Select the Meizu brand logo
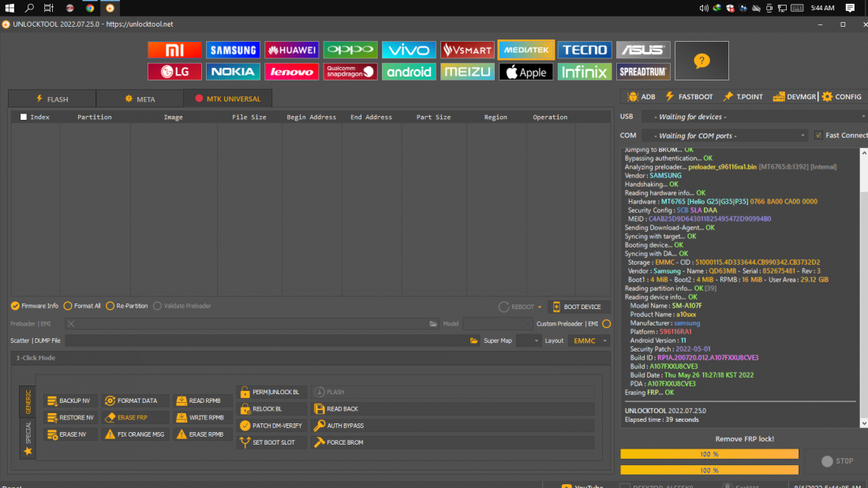868x488 pixels. pyautogui.click(x=467, y=72)
